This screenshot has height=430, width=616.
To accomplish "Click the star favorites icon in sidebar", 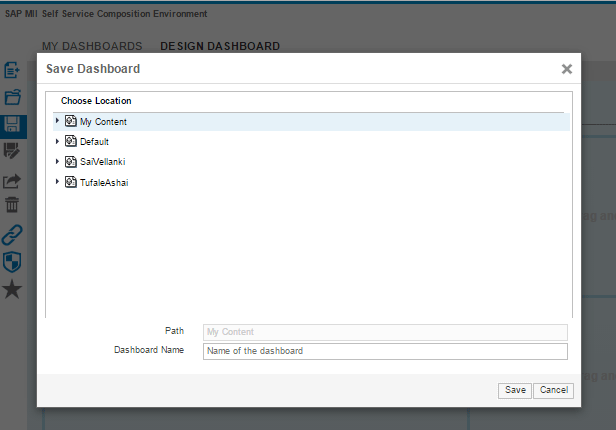I will (13, 290).
